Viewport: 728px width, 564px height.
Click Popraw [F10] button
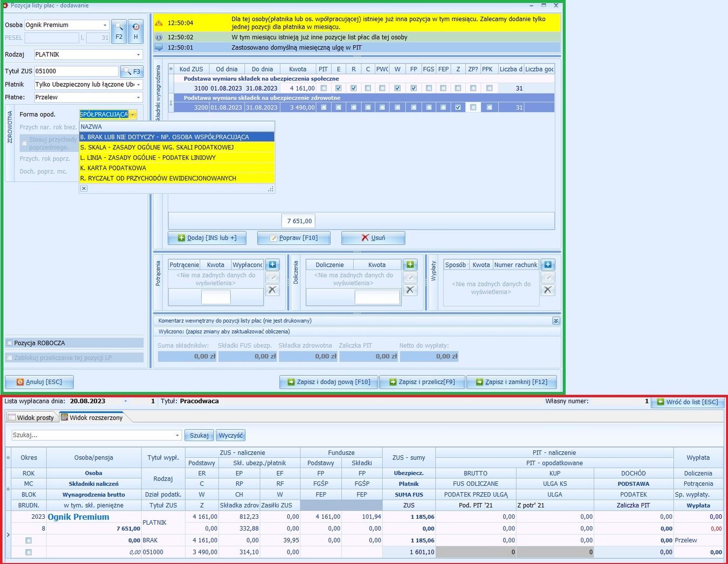coord(293,238)
